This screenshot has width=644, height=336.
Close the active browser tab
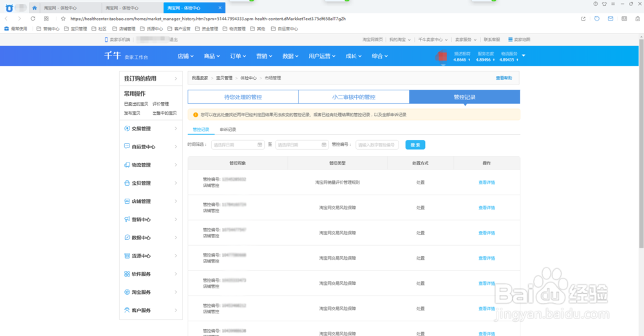220,8
